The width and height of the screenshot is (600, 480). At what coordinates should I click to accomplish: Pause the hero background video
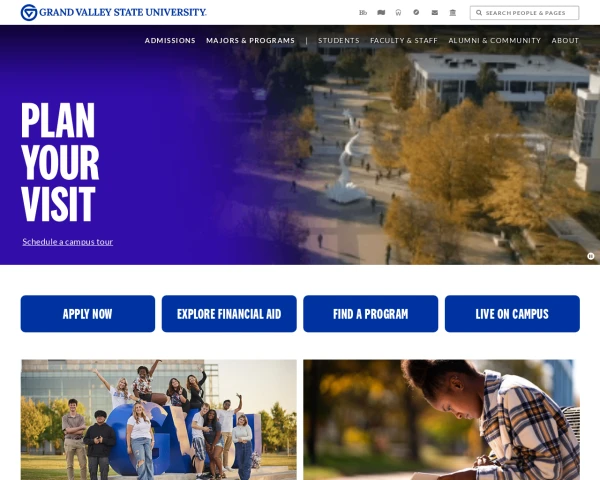[591, 256]
